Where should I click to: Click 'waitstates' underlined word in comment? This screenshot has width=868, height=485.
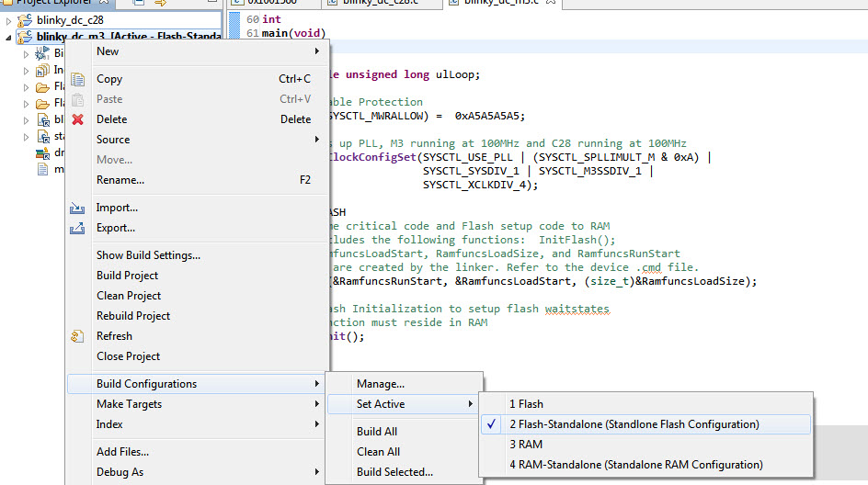(577, 309)
